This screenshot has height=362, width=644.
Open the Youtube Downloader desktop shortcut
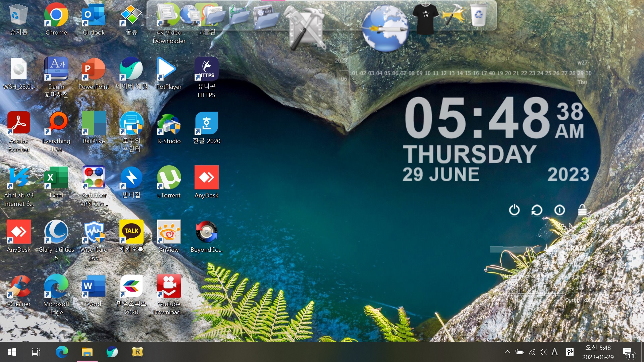click(169, 295)
